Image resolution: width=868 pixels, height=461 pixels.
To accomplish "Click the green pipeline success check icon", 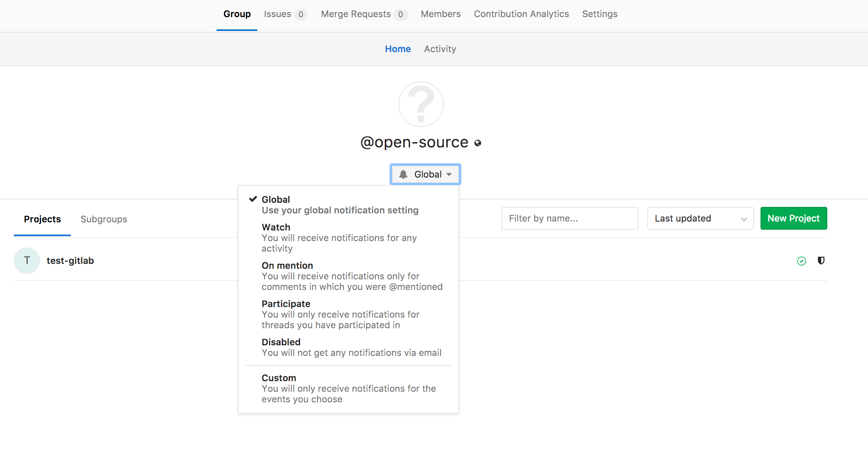I will point(802,261).
